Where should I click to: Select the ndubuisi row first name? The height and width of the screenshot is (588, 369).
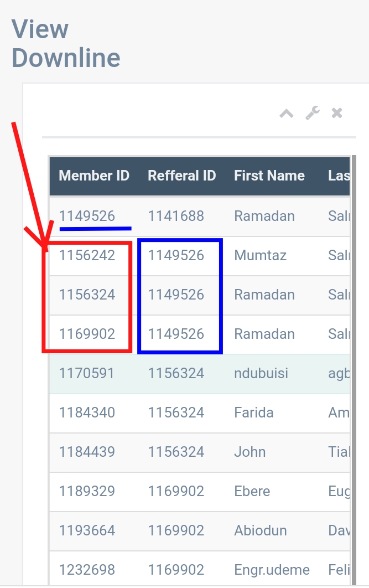[x=261, y=373]
